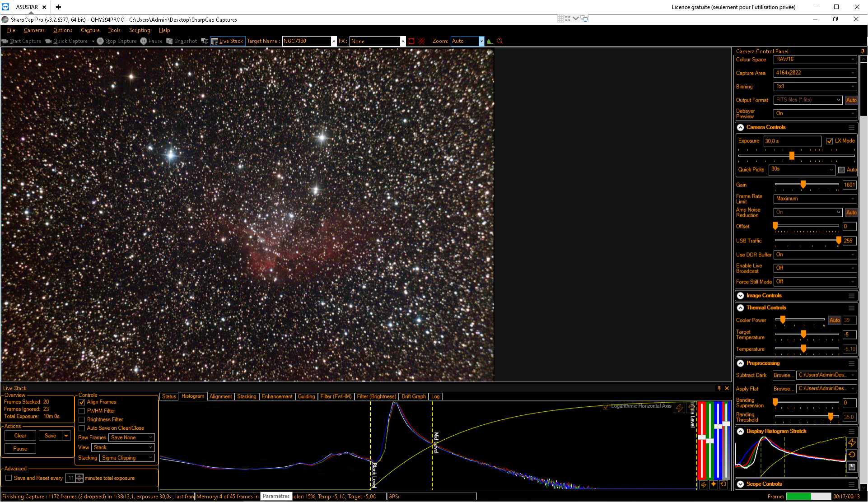Open the Colour Space dropdown
The width and height of the screenshot is (868, 502).
(x=815, y=60)
